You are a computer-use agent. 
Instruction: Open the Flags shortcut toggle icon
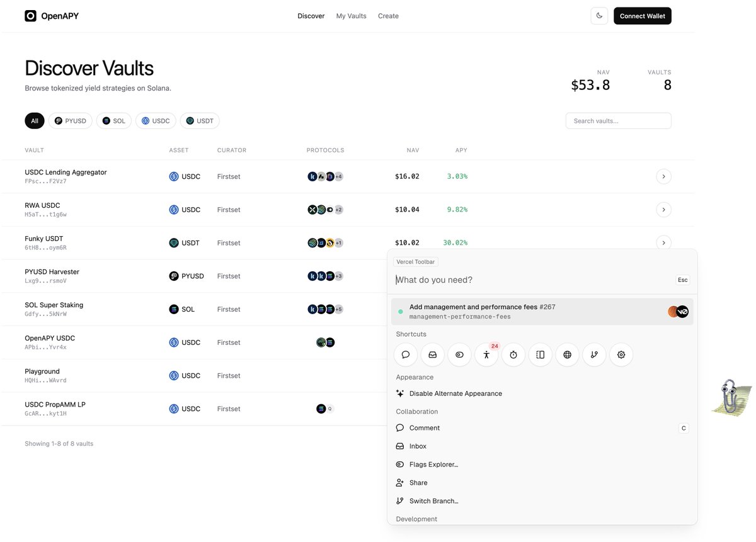click(x=460, y=355)
